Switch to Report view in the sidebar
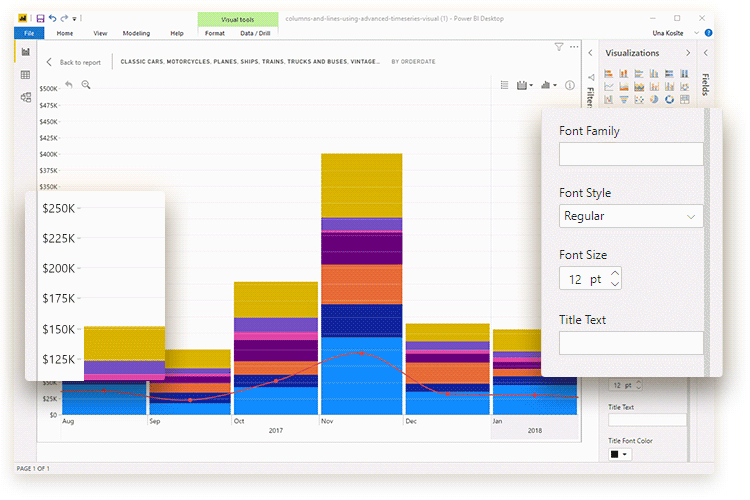Viewport: 750px width, 500px height. coord(25,52)
